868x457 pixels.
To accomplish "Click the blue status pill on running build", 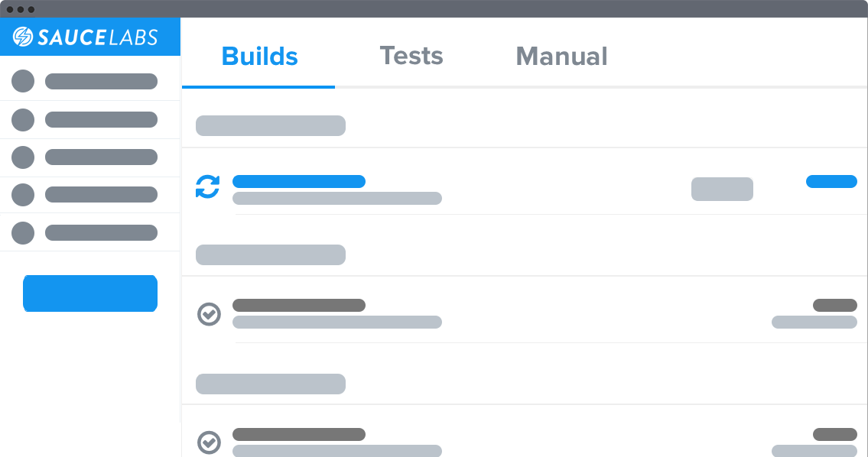I will click(x=831, y=181).
